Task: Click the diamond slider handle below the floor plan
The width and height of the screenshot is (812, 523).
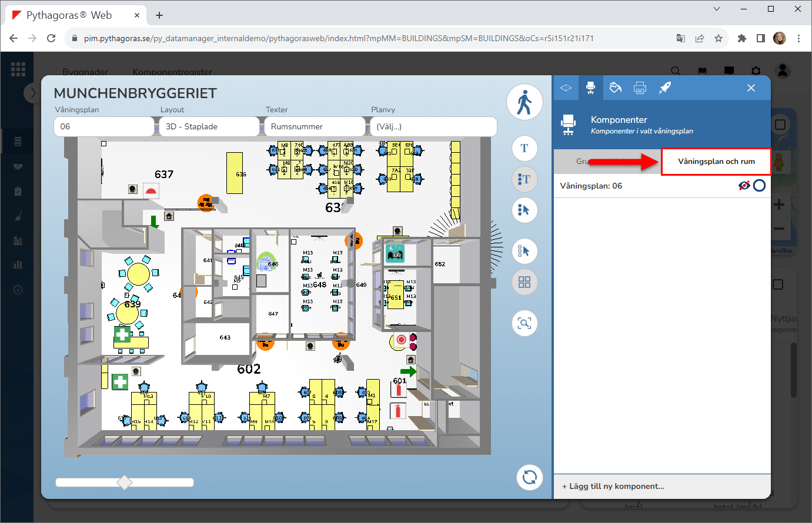Action: coord(125,482)
